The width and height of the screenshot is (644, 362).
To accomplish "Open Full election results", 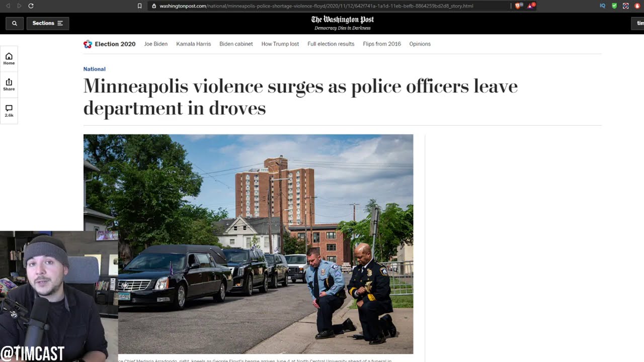I will tap(331, 44).
